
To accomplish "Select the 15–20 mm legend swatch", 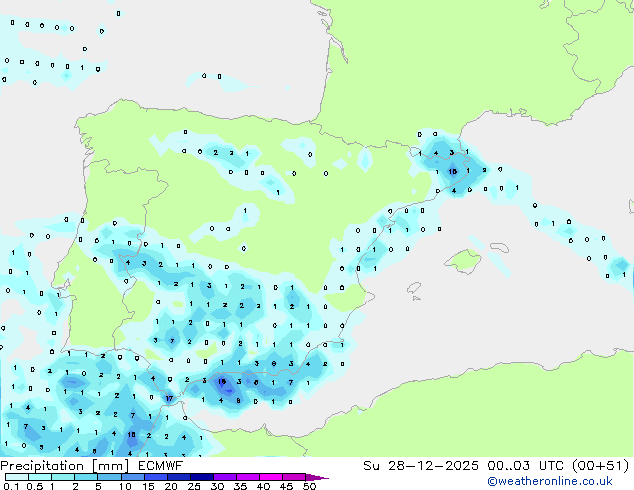I will (x=155, y=477).
